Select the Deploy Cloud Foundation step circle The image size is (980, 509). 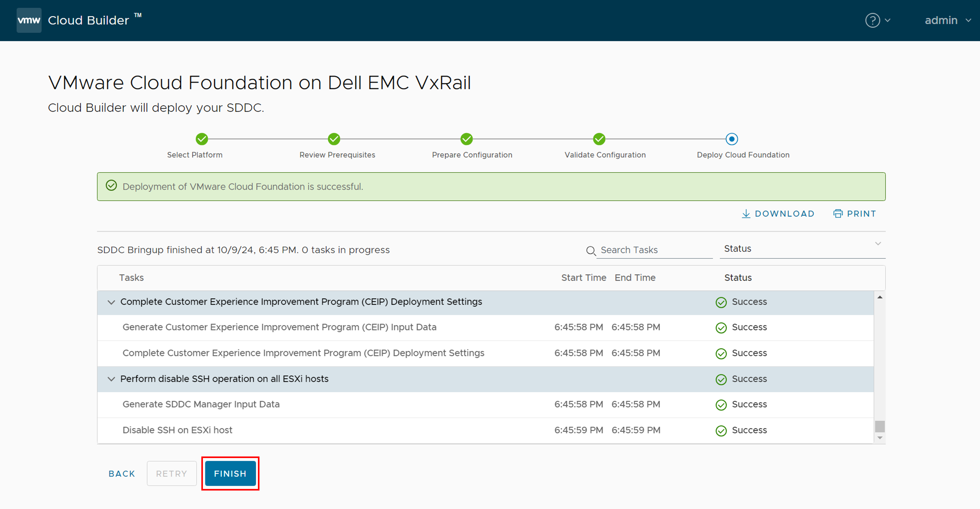(x=732, y=139)
